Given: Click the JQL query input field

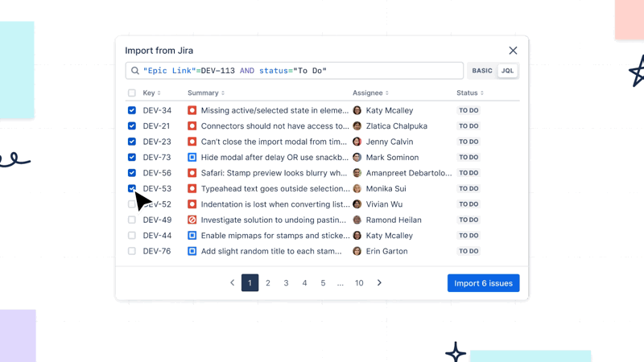Looking at the screenshot, I should [295, 71].
